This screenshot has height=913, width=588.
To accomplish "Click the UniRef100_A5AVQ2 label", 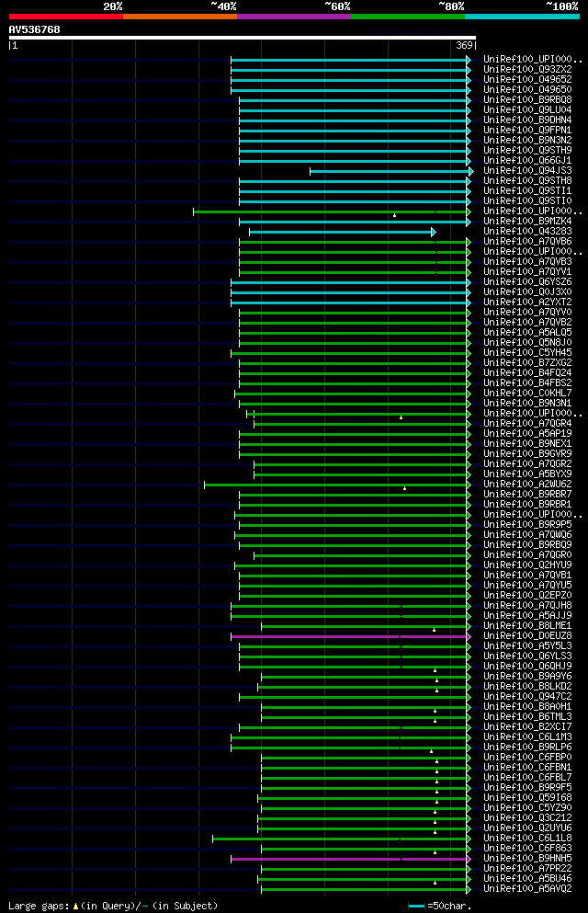I will (527, 889).
